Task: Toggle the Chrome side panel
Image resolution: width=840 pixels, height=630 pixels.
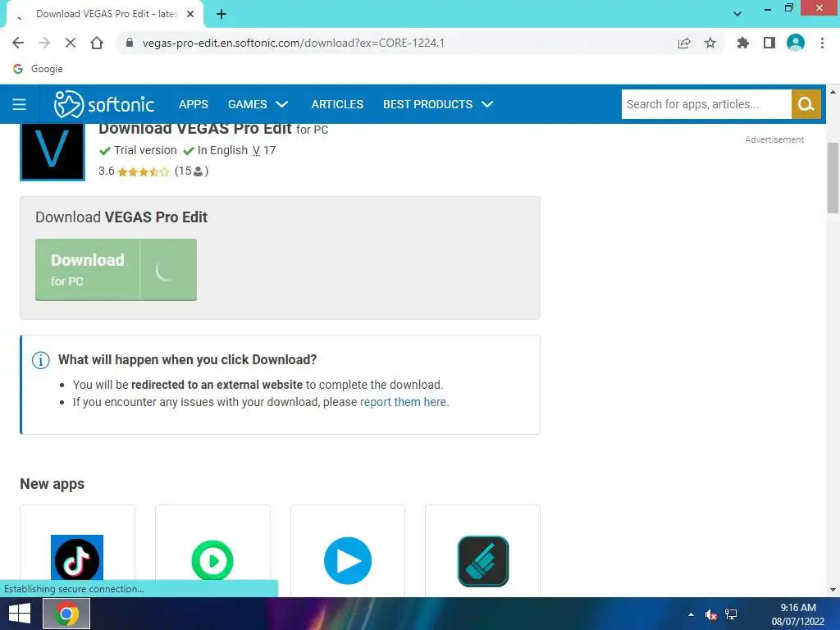Action: pyautogui.click(x=769, y=43)
